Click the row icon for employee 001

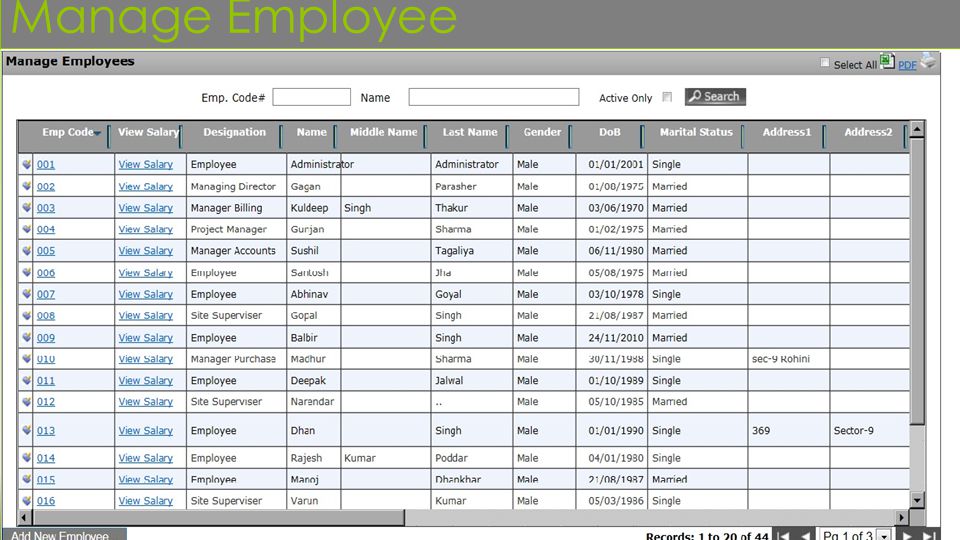(26, 164)
